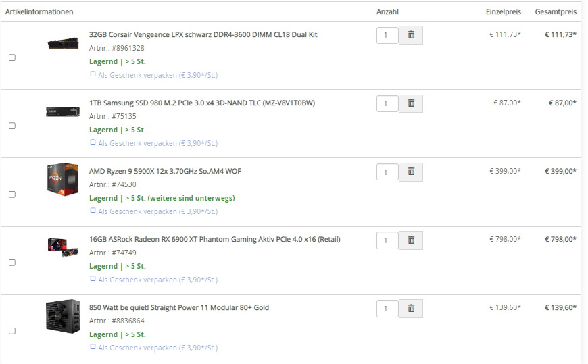Click the total price € 399,00
This screenshot has width=588, height=364.
click(560, 172)
